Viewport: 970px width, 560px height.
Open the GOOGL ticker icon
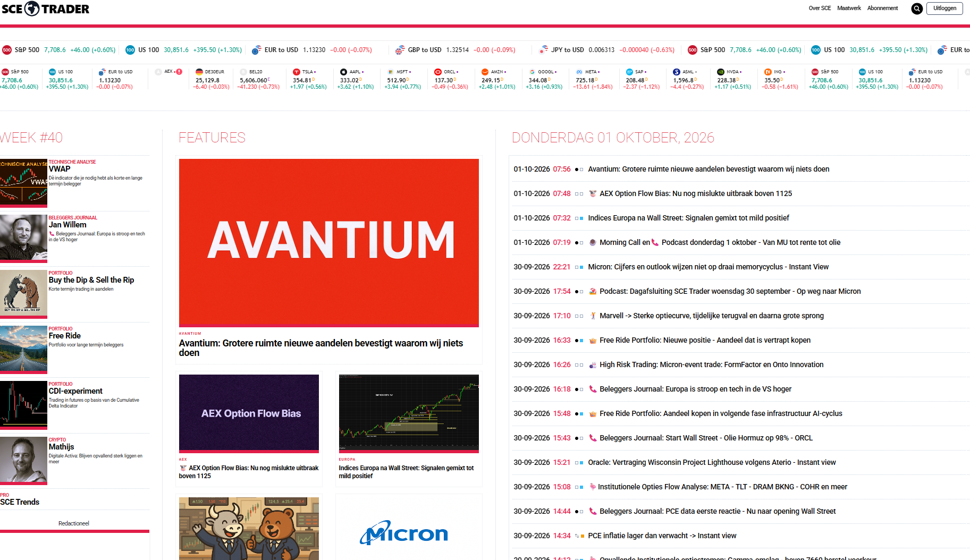pyautogui.click(x=532, y=72)
